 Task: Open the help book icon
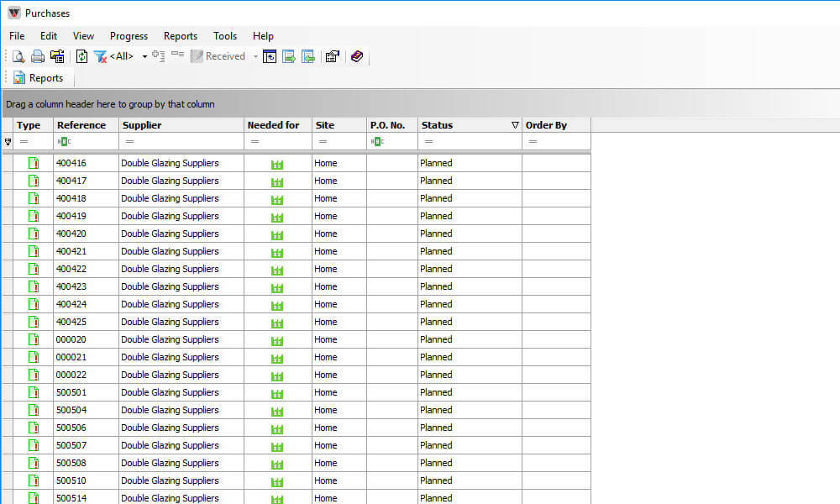[357, 56]
